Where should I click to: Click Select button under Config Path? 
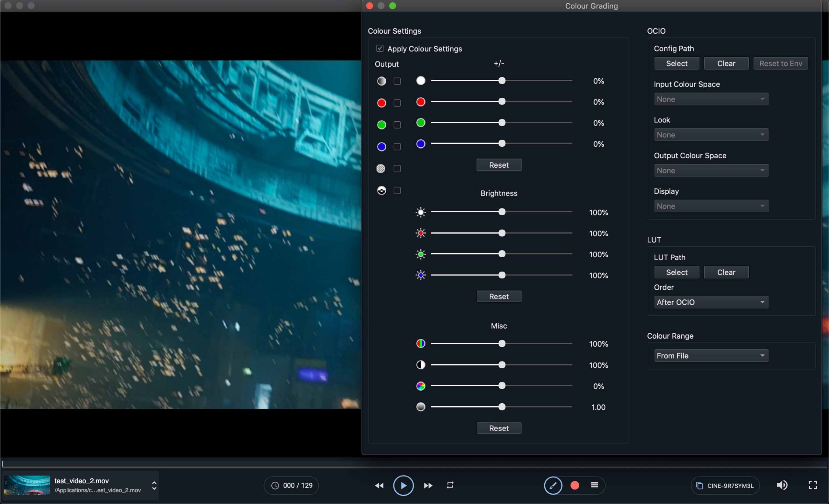(x=676, y=63)
